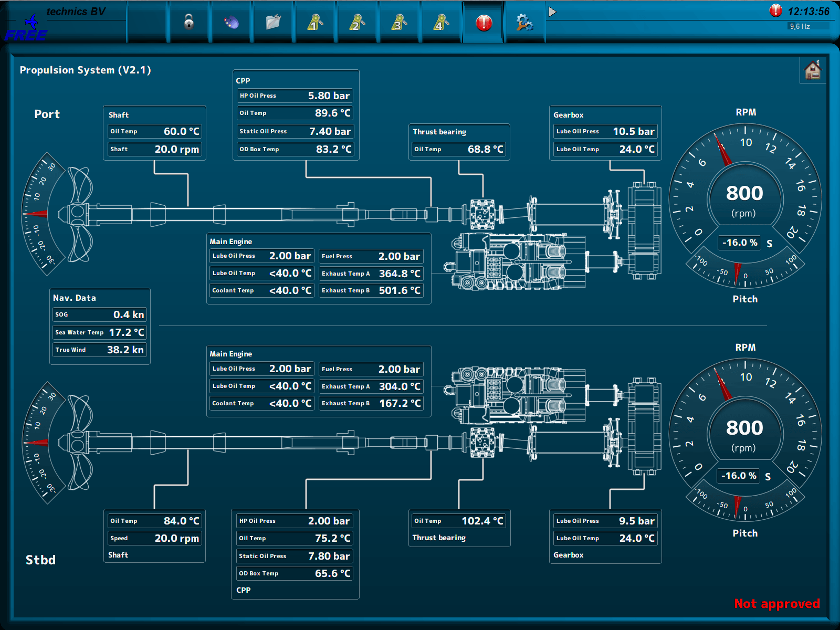The height and width of the screenshot is (630, 840).
Task: Select access level key 1 icon
Action: [316, 22]
